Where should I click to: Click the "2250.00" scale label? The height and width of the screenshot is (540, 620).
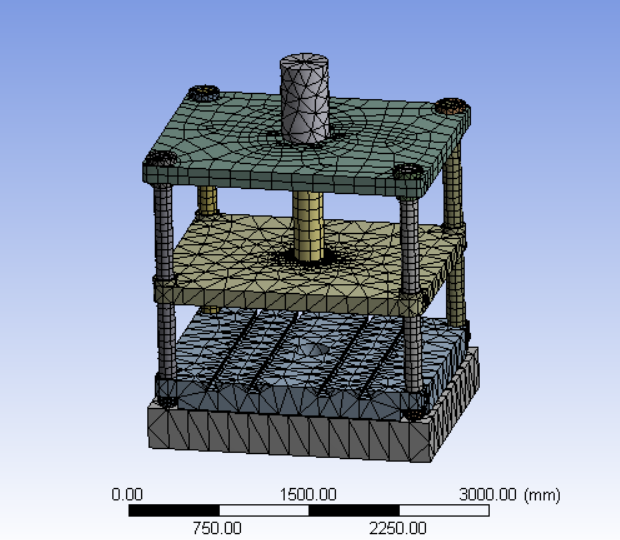tap(397, 528)
